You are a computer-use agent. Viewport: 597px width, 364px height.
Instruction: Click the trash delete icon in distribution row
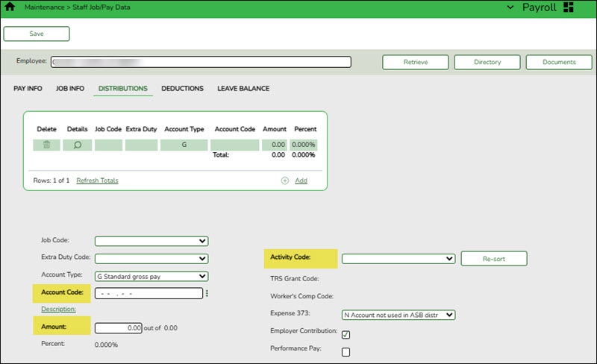[x=46, y=145]
